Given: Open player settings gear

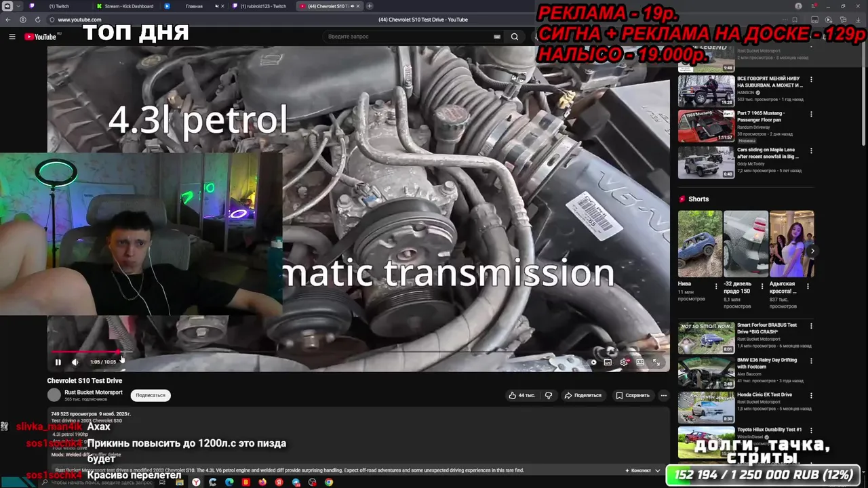Looking at the screenshot, I should pos(624,362).
